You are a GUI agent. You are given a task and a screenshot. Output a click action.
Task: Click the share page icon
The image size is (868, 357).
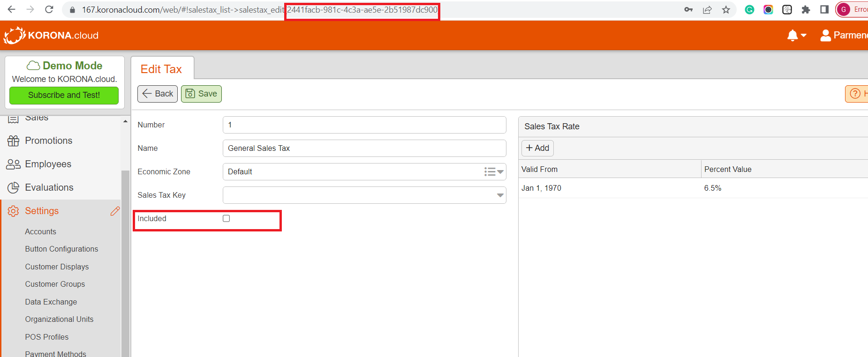point(707,9)
